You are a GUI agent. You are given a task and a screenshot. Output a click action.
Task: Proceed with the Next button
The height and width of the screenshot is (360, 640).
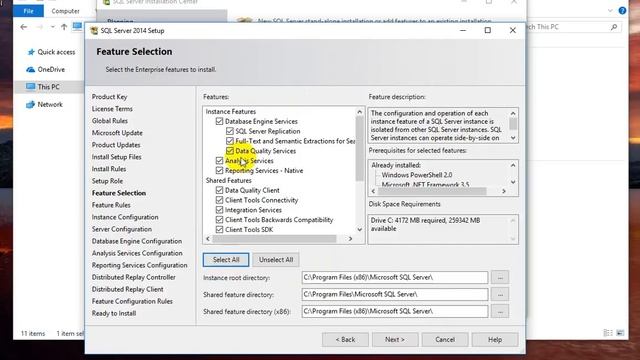coord(395,340)
